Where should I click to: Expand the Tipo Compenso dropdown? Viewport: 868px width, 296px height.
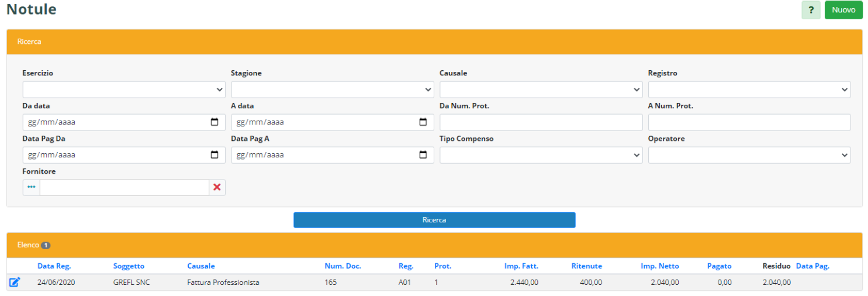point(541,155)
